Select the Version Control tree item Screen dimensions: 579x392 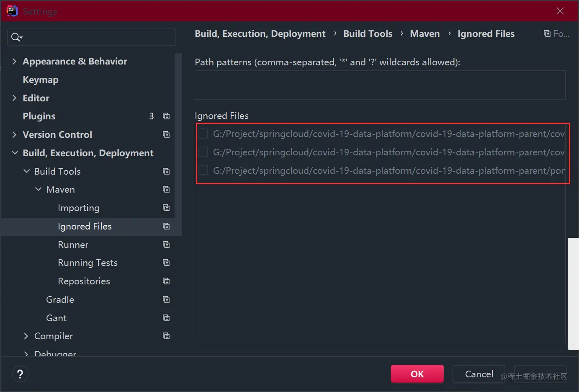(x=57, y=134)
